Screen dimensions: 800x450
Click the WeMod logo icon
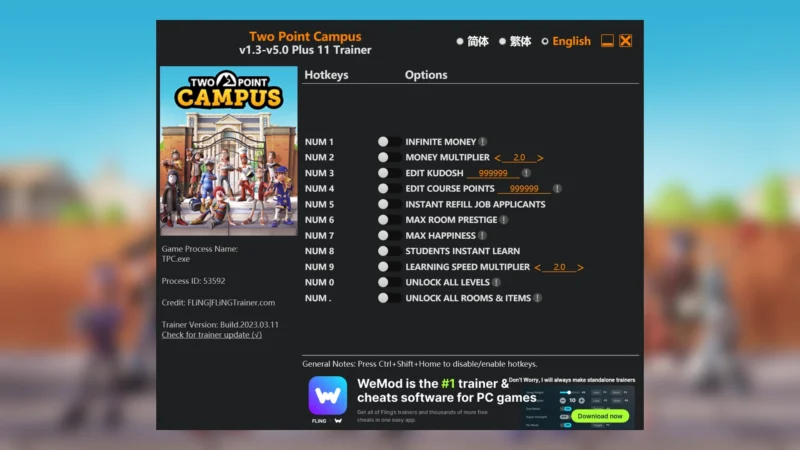[x=328, y=395]
